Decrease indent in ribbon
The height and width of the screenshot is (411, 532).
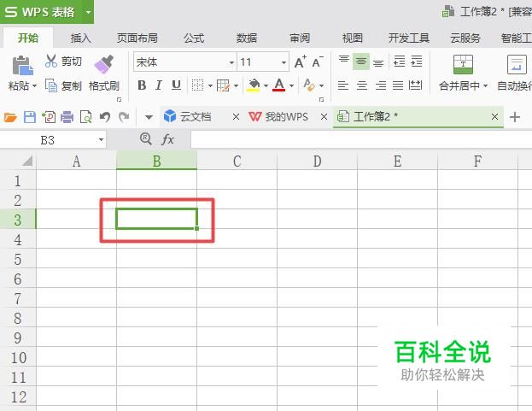(x=399, y=62)
